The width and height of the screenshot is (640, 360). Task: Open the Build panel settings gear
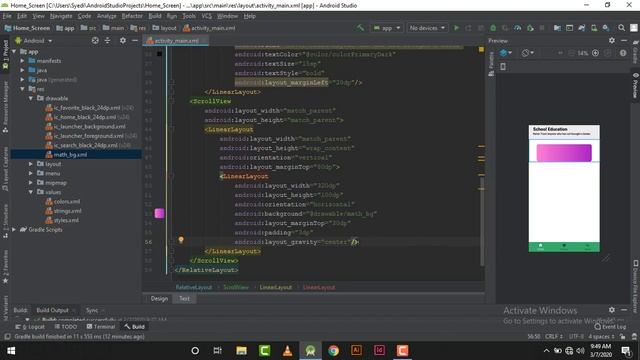click(611, 310)
